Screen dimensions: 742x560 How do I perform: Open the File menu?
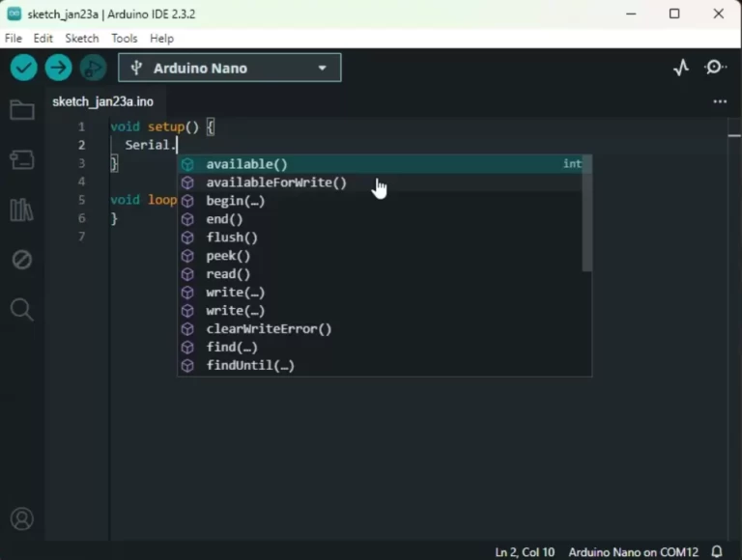(x=14, y=39)
